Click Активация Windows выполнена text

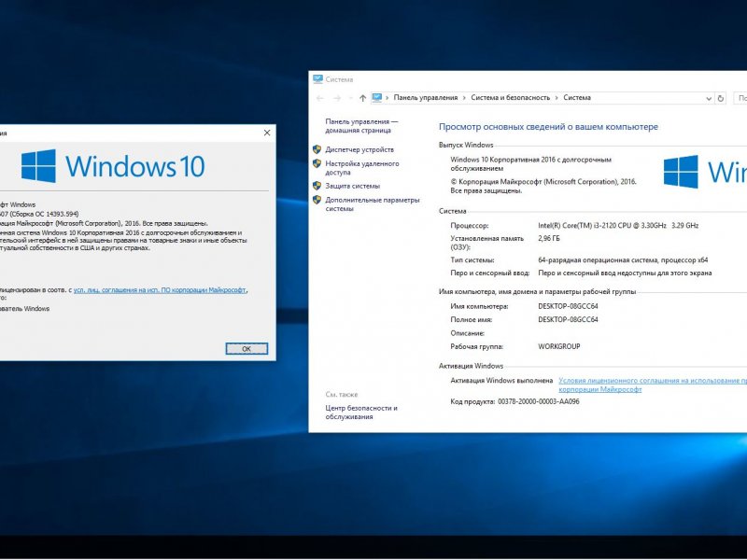[x=501, y=381]
